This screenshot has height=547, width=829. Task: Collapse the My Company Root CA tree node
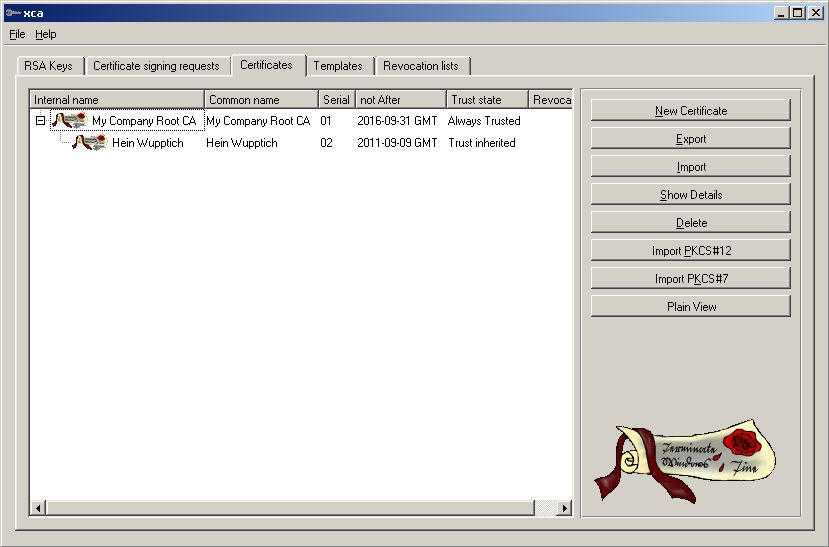click(x=40, y=121)
